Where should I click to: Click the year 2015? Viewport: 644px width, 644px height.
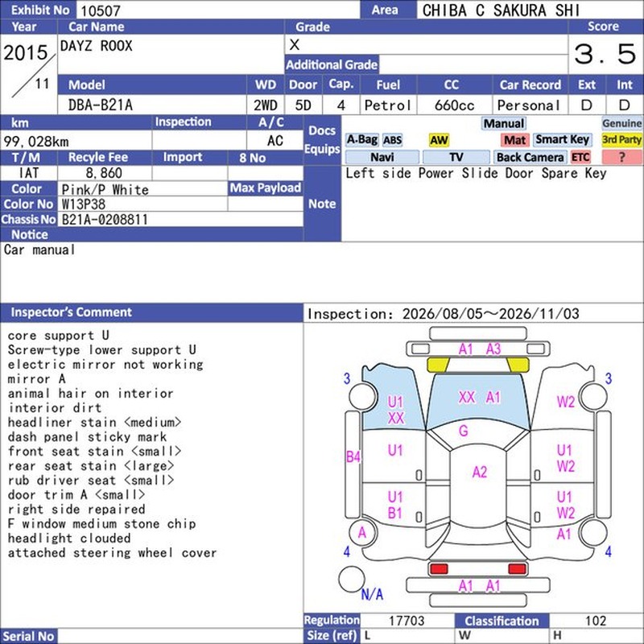click(x=26, y=52)
